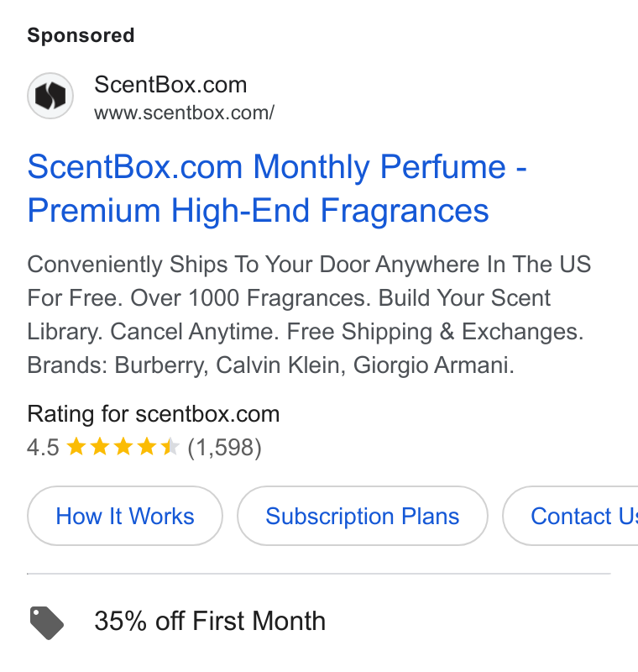Click the half-filled fifth rating star

click(x=170, y=447)
